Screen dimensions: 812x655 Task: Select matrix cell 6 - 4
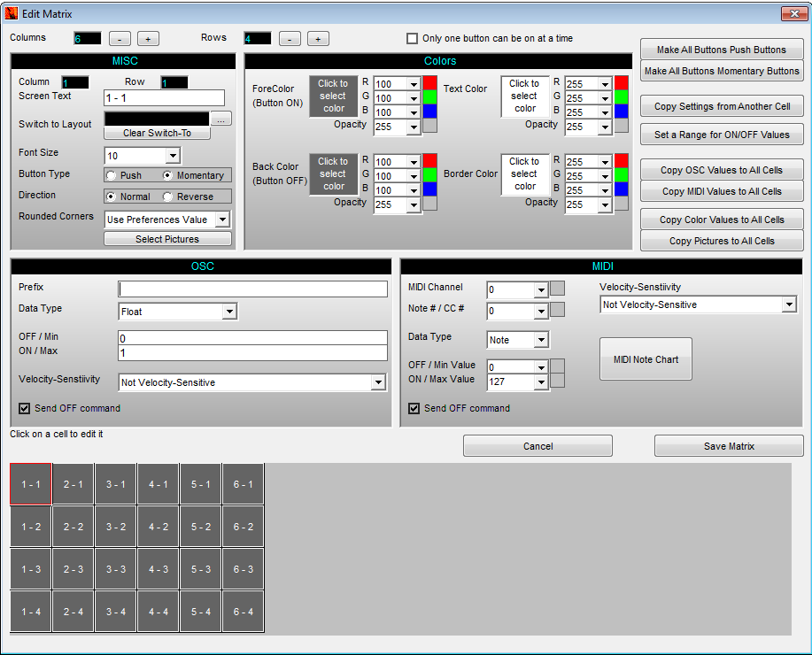(244, 612)
